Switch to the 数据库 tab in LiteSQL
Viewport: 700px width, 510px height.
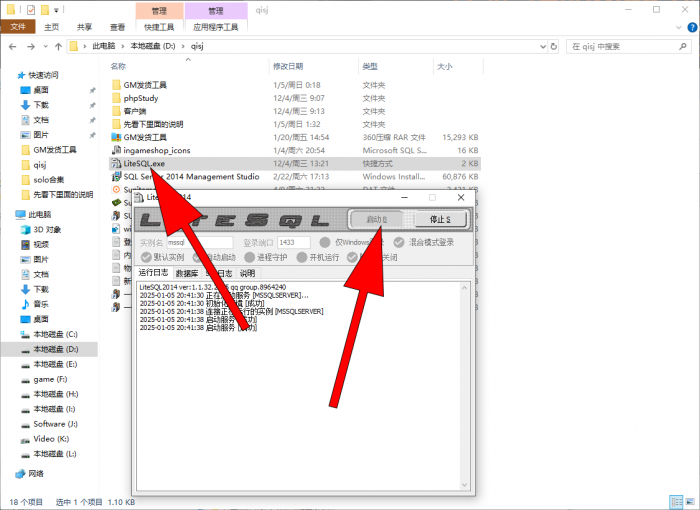pyautogui.click(x=187, y=273)
